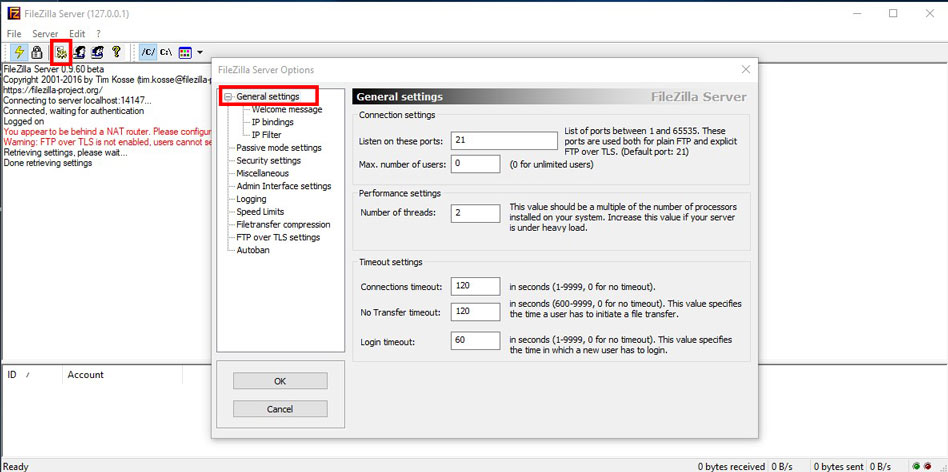Go to Passive mode settings
This screenshot has height=472, width=948.
(279, 147)
